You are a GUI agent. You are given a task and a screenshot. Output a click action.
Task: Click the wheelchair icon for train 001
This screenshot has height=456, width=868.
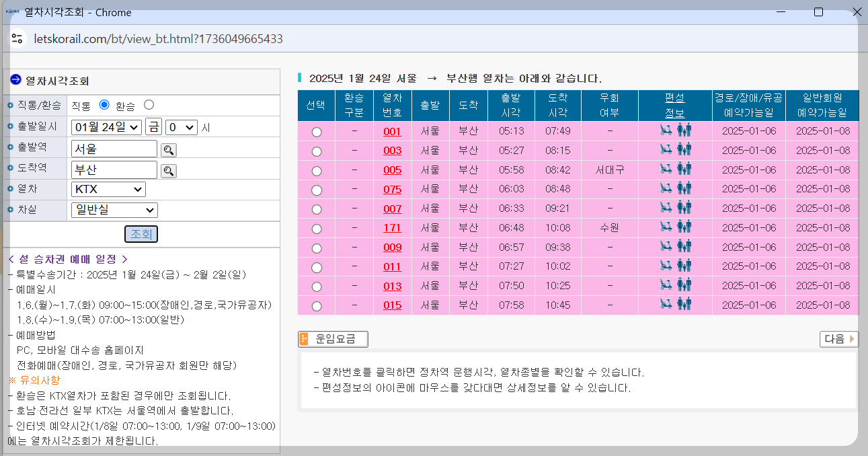(x=666, y=130)
